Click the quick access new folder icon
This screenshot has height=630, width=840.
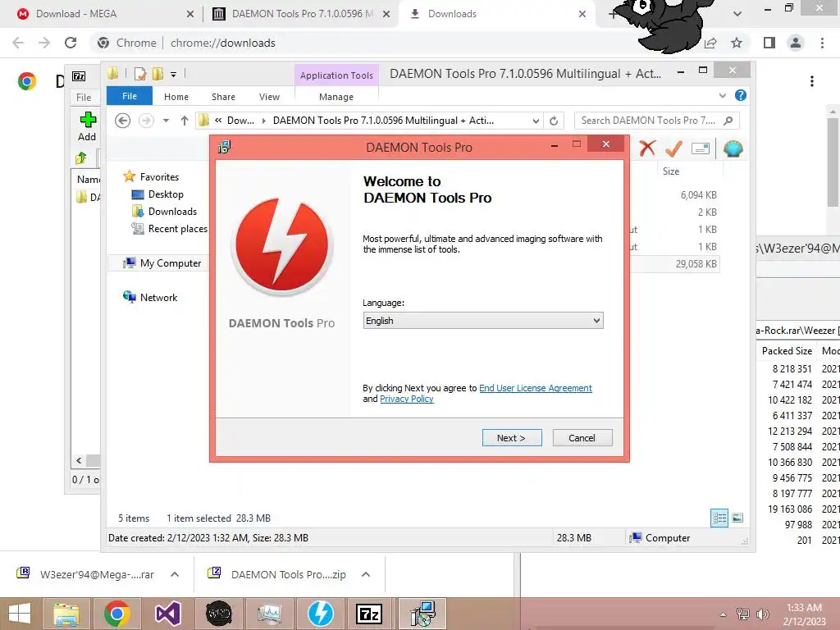pyautogui.click(x=157, y=74)
